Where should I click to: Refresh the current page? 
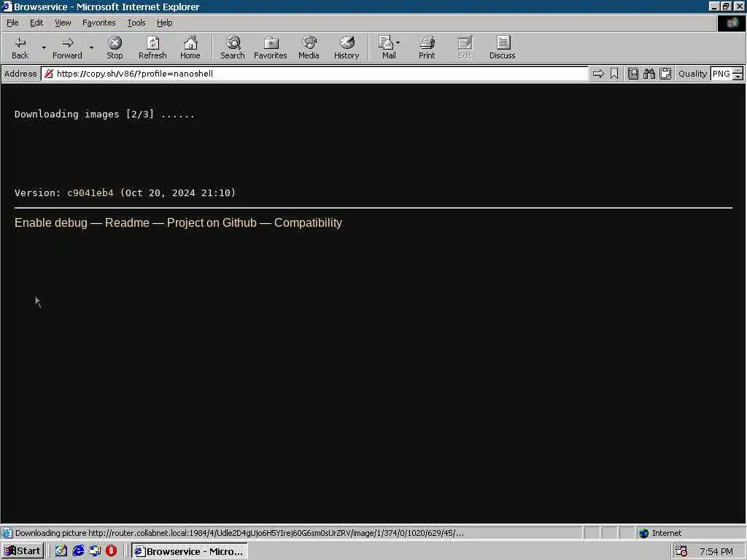click(152, 47)
